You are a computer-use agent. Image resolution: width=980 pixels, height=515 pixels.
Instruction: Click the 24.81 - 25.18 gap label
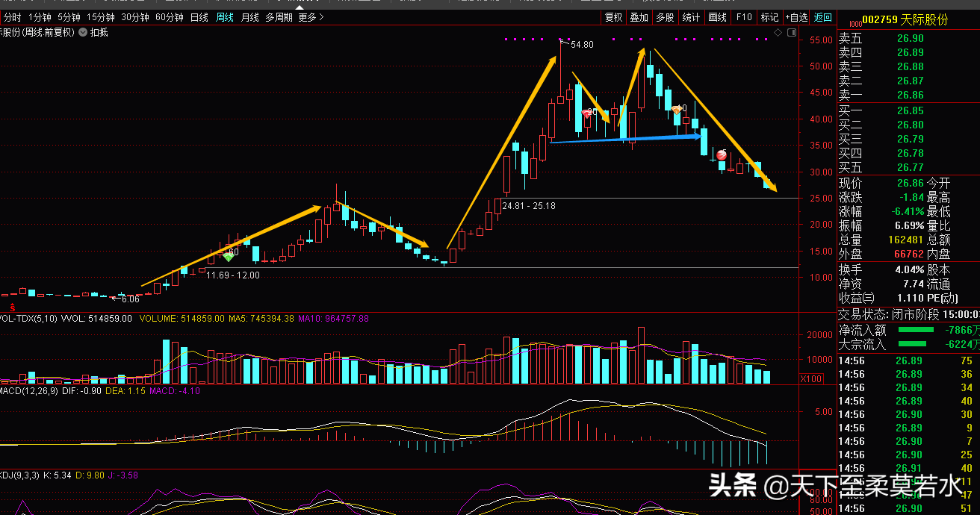529,206
